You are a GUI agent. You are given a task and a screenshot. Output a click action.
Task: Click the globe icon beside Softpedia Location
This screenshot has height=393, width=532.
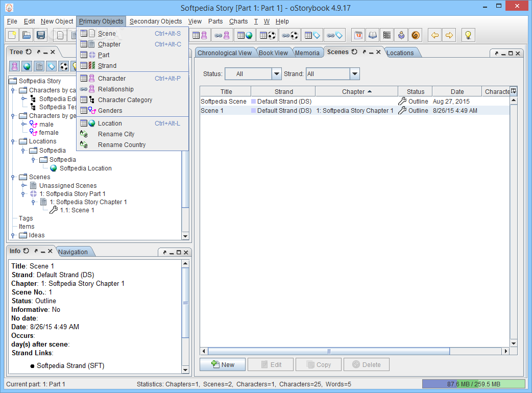[x=53, y=168]
